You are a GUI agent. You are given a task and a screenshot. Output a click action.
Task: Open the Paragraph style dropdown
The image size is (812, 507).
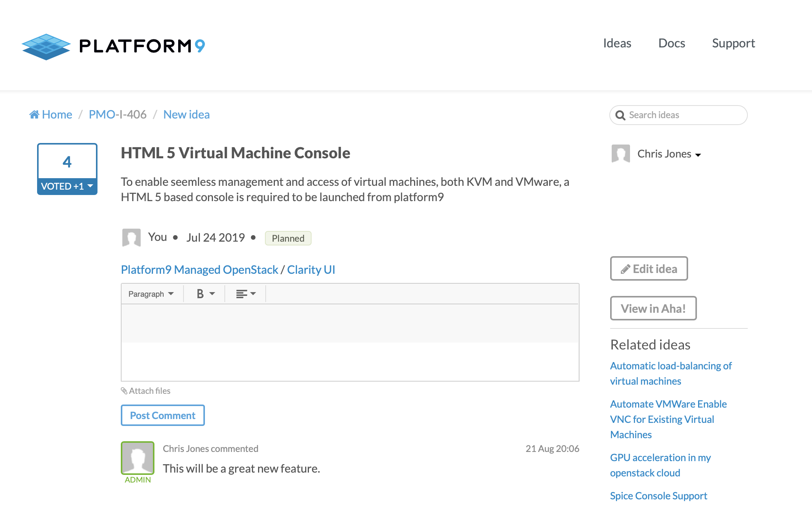point(151,294)
